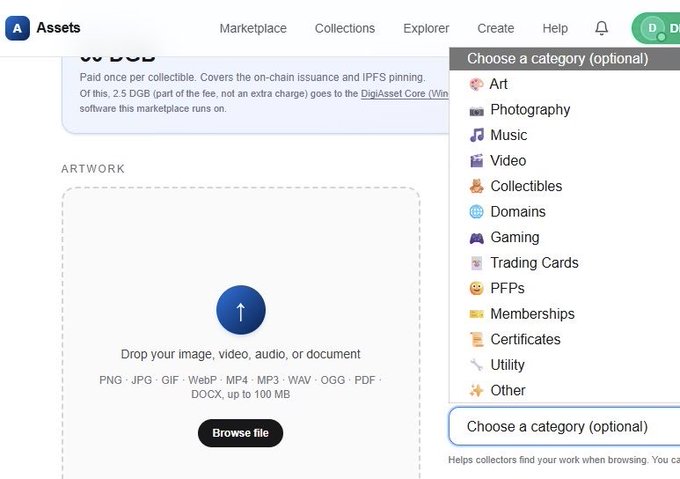Click the Collectibles teddy bear icon
The image size is (680, 479).
[x=476, y=186]
